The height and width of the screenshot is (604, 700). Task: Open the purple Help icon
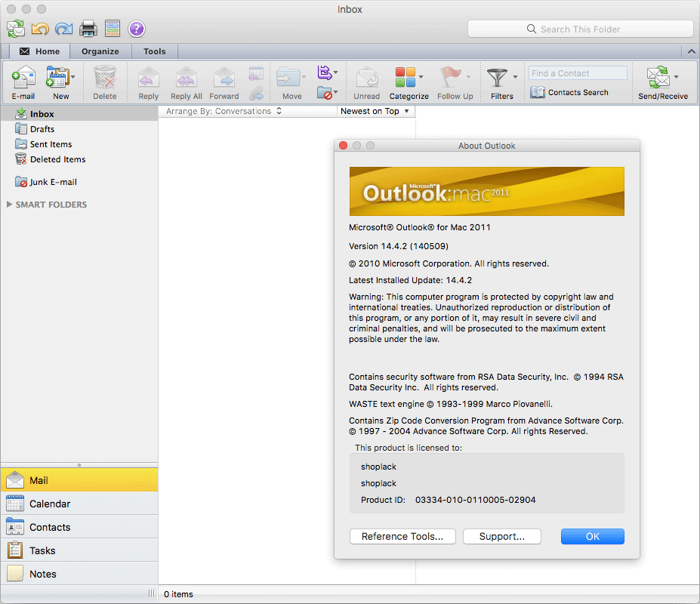click(x=137, y=29)
